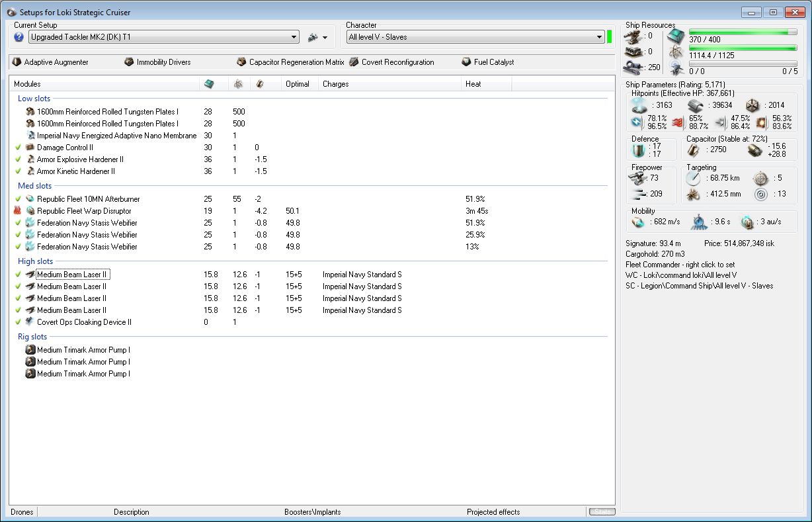
Task: Click the CPU column header icon
Action: point(209,84)
